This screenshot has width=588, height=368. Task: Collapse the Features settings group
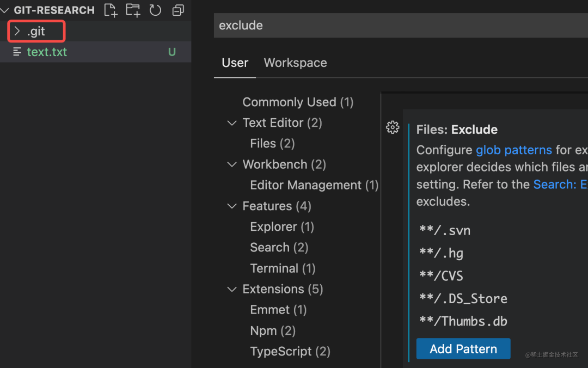(x=232, y=206)
